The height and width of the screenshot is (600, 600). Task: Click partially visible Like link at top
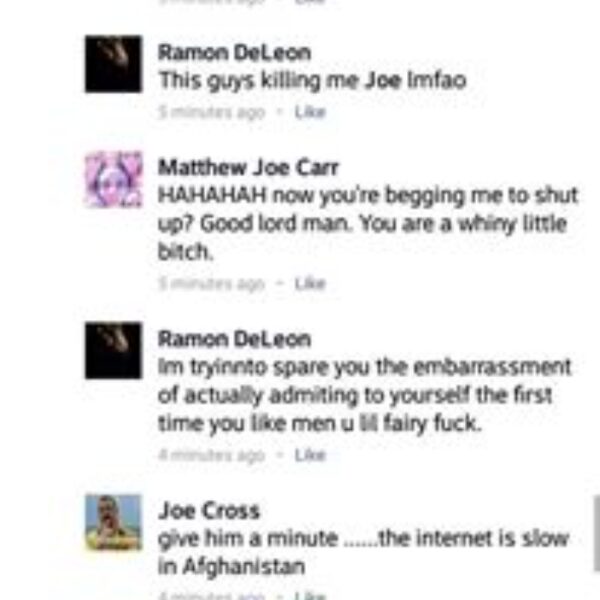(310, 2)
